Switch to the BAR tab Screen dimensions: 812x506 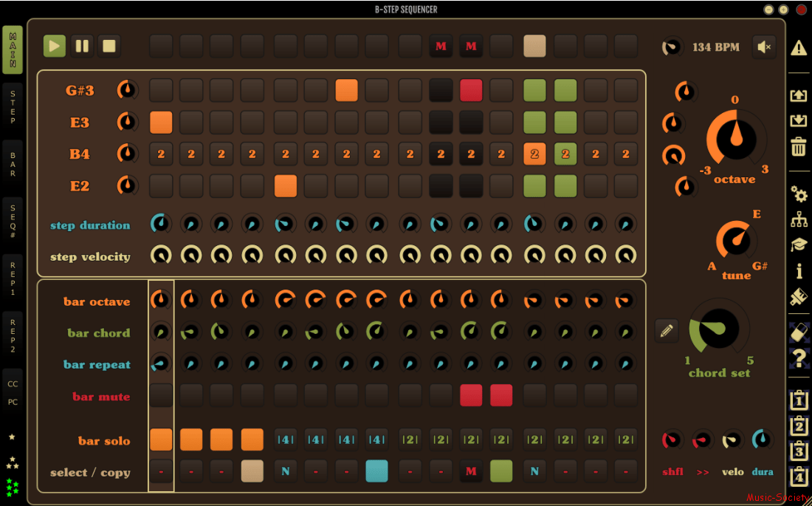tap(13, 164)
